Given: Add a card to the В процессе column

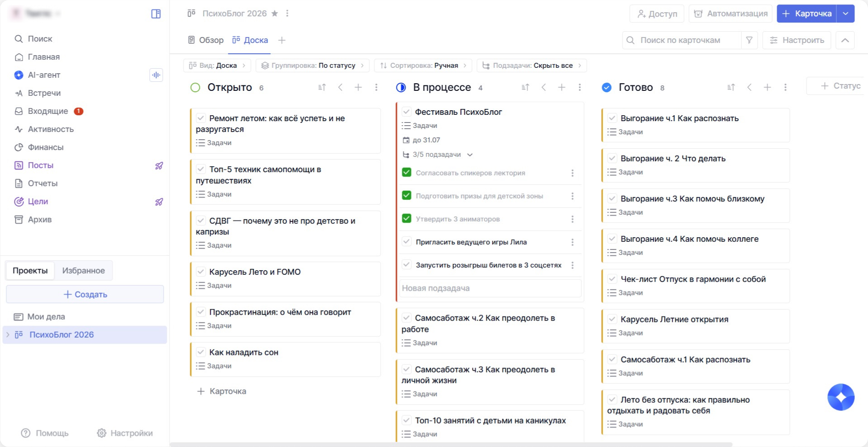Looking at the screenshot, I should click(561, 87).
